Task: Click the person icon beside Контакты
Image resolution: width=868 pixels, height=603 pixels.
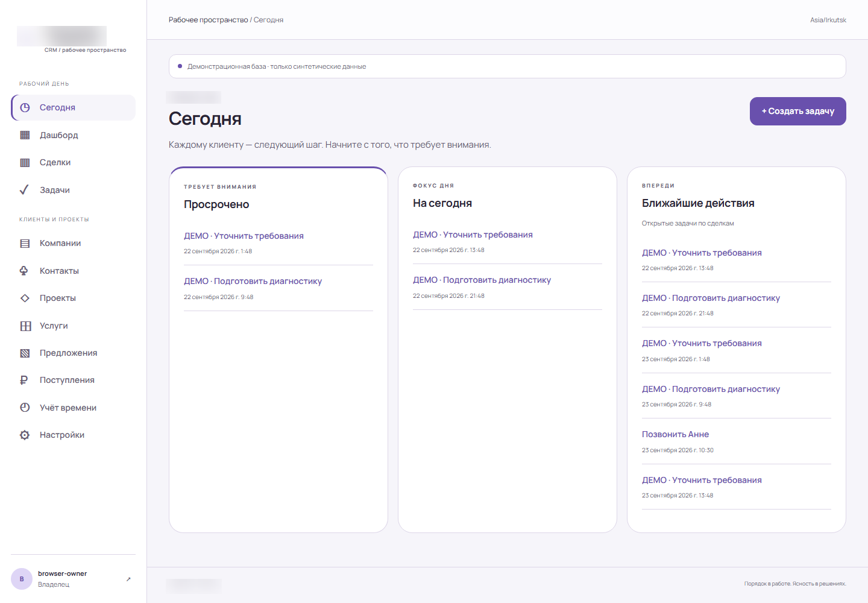Action: pyautogui.click(x=25, y=271)
